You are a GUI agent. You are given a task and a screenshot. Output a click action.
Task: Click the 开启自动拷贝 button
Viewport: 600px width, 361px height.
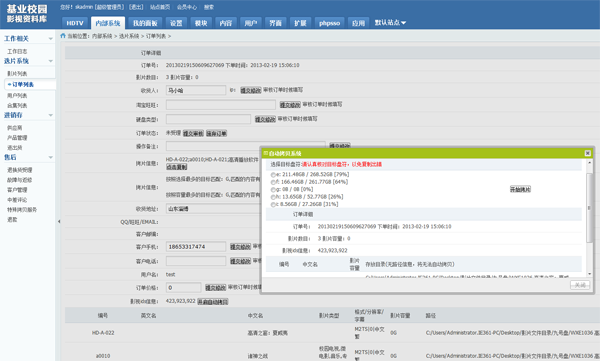(x=213, y=302)
